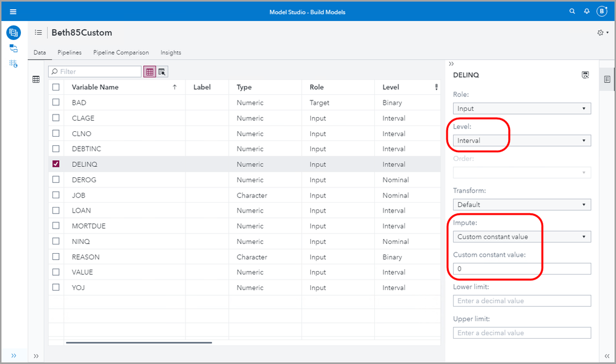Switch to the Pipeline Comparison tab
This screenshot has width=616, height=364.
click(121, 52)
